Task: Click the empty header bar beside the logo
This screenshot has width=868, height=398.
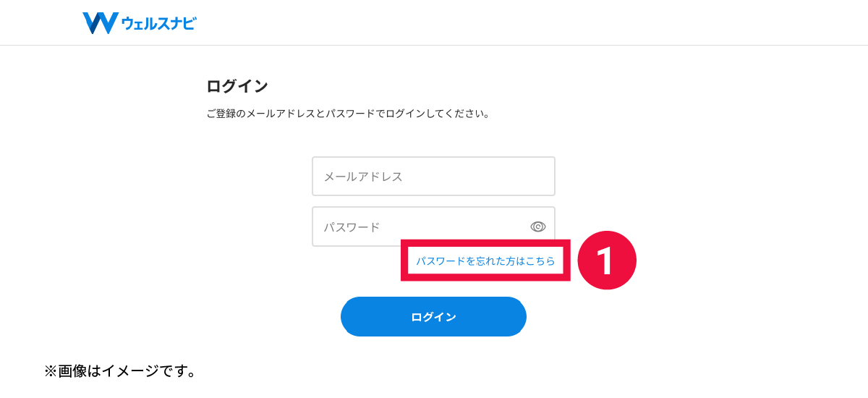Action: pyautogui.click(x=506, y=23)
